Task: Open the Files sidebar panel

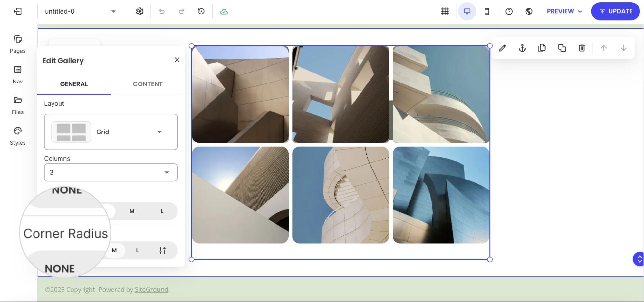Action: click(18, 105)
